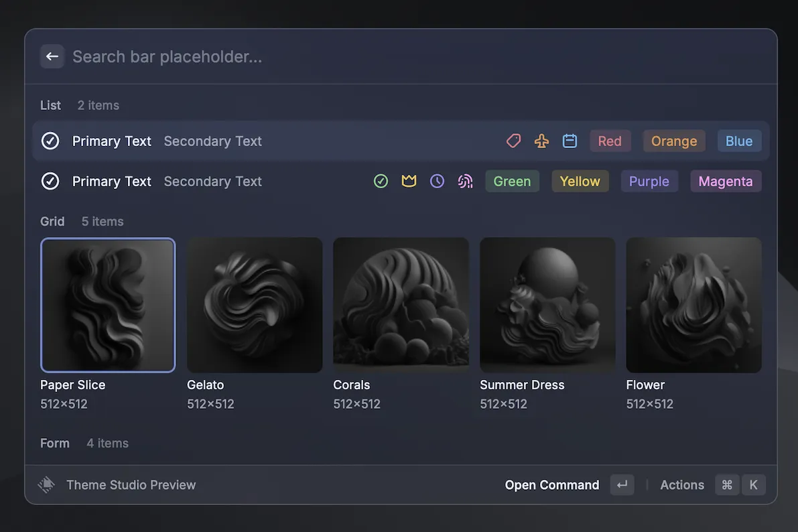Click the yellow crown icon
Viewport: 798px width, 532px height.
409,181
